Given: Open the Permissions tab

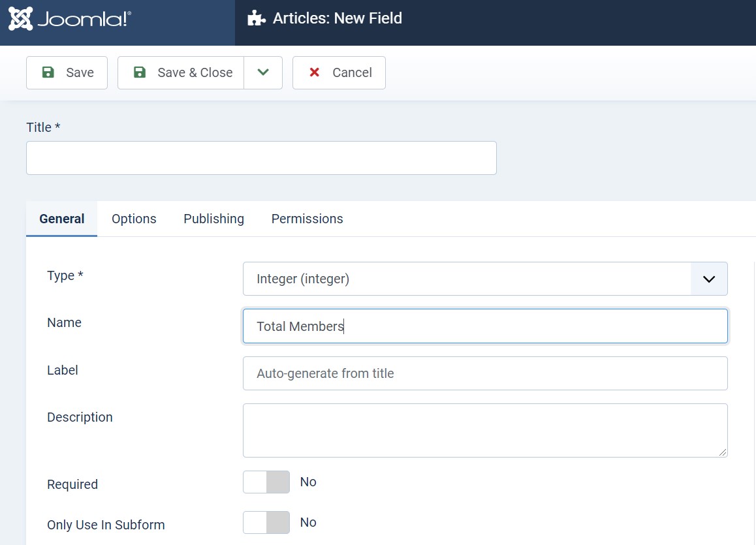Looking at the screenshot, I should [307, 219].
